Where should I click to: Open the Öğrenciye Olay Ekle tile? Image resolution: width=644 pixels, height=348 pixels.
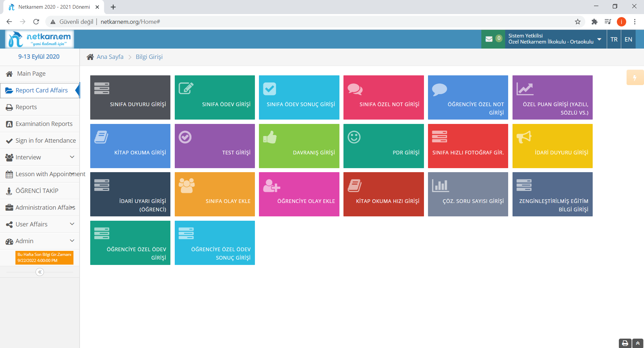coord(299,194)
